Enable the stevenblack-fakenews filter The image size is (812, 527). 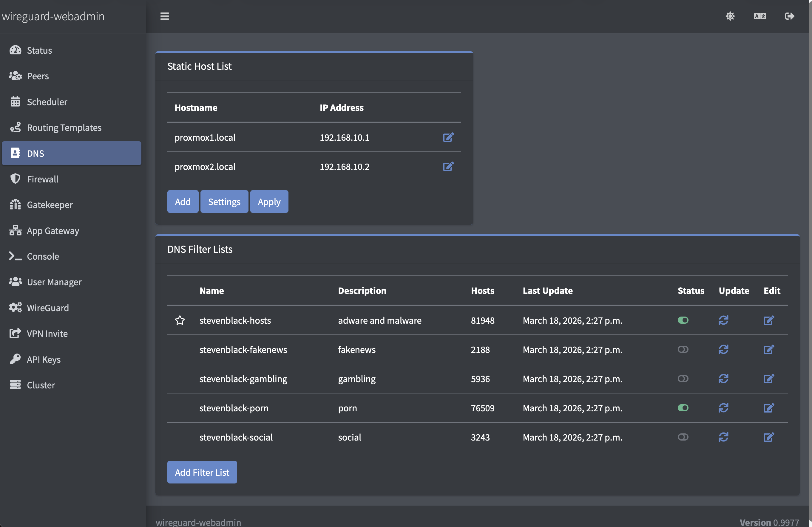(683, 349)
